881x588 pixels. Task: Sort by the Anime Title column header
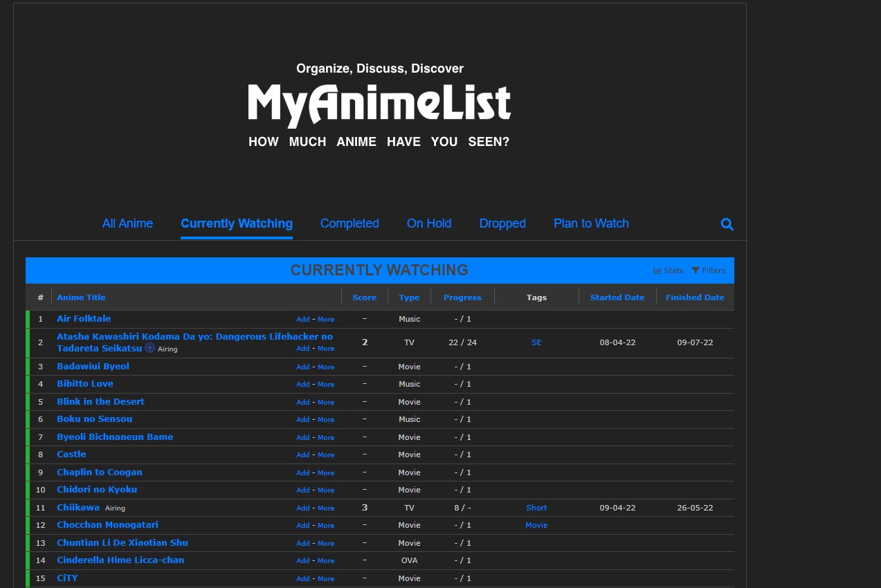[81, 297]
